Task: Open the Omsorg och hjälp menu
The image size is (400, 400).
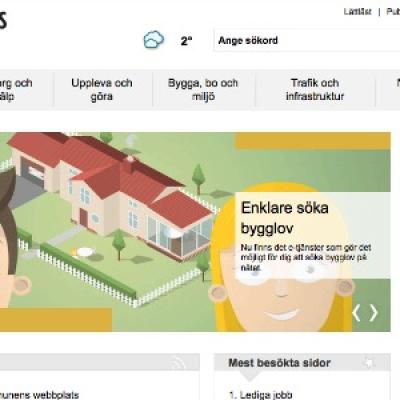Action: (17, 90)
